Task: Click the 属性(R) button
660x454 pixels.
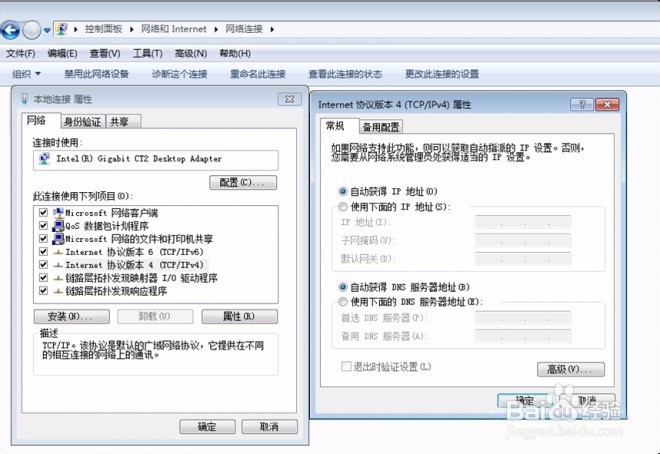Action: pyautogui.click(x=240, y=316)
